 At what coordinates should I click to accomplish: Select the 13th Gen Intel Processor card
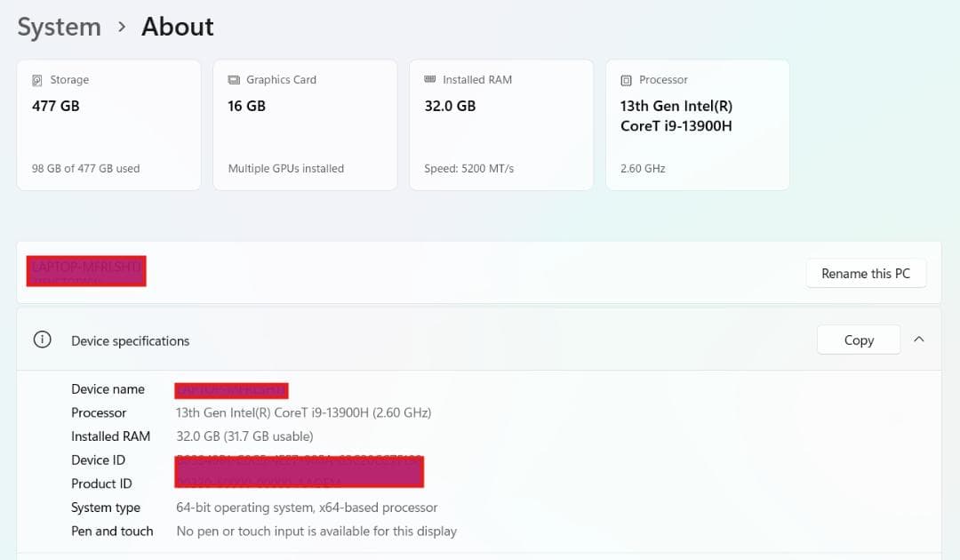(698, 124)
